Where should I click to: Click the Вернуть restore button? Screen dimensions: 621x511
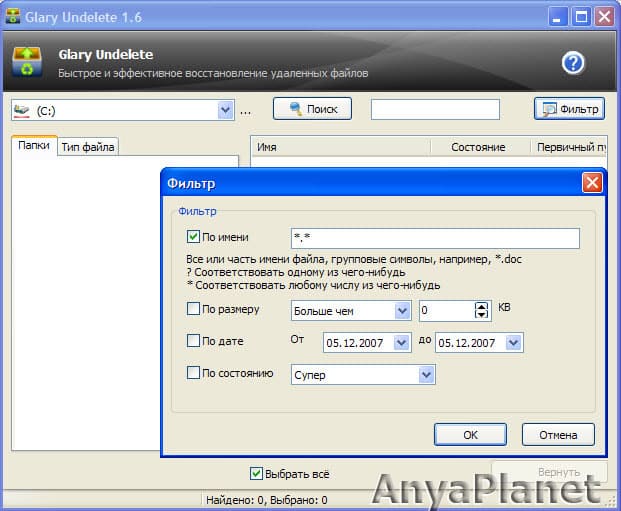click(x=549, y=472)
